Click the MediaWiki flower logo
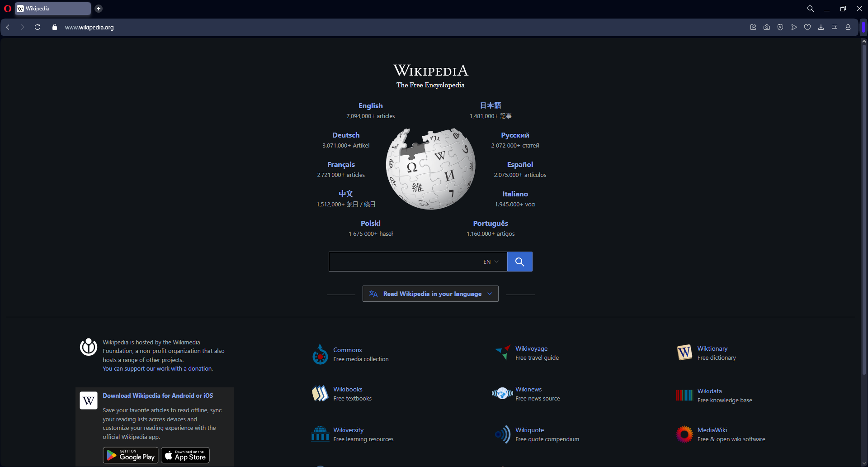Viewport: 868px width, 467px height. [x=684, y=434]
